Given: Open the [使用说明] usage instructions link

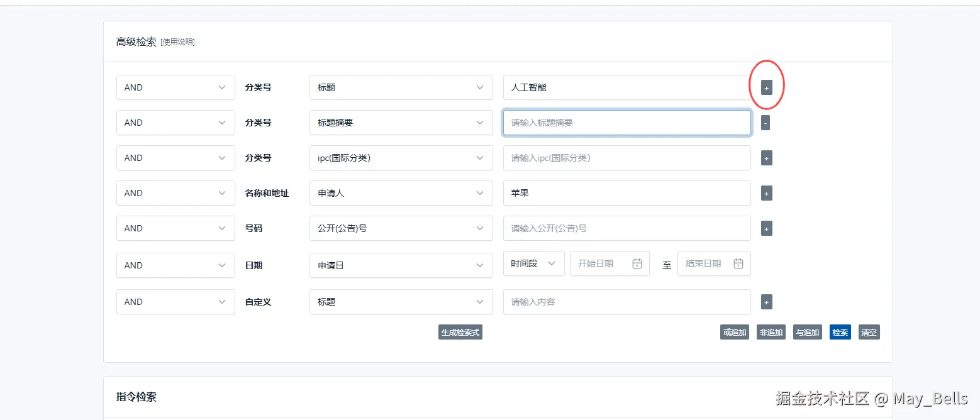Looking at the screenshot, I should point(177,42).
